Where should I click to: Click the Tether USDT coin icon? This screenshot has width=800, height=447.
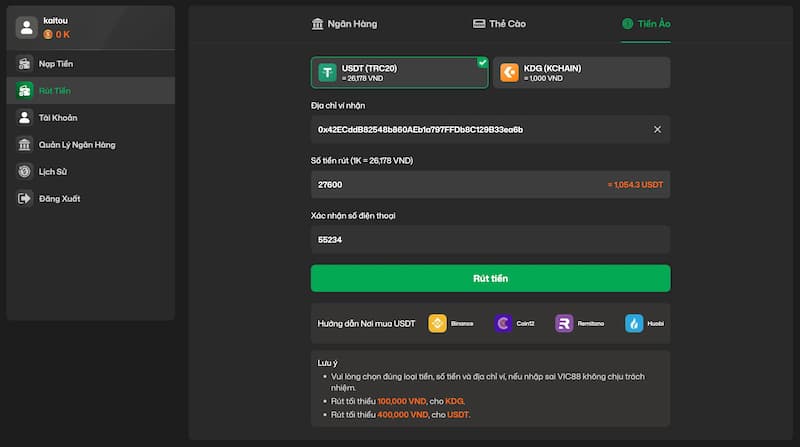click(x=327, y=72)
